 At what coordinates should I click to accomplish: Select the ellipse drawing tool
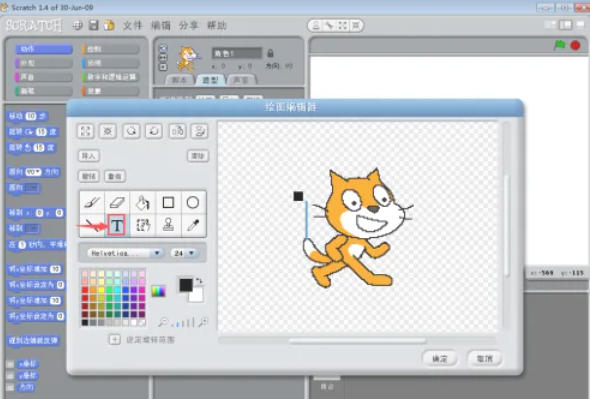click(193, 203)
